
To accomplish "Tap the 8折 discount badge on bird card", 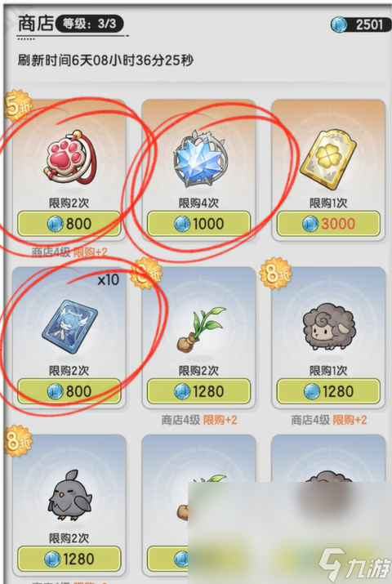I will pos(17,441).
